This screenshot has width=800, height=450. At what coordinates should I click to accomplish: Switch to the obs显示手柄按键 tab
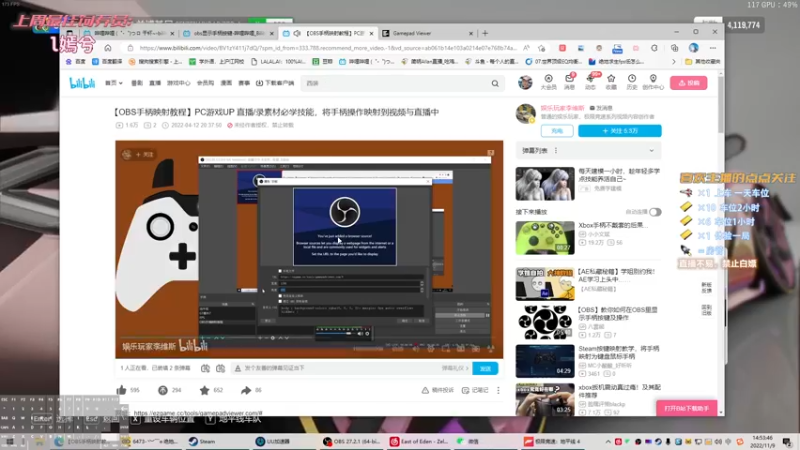click(x=228, y=33)
